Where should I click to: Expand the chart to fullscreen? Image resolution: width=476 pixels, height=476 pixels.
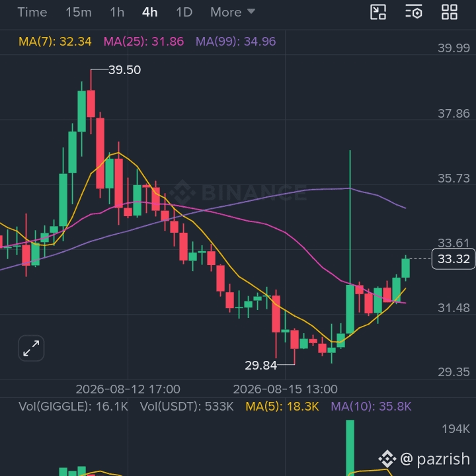click(x=31, y=348)
